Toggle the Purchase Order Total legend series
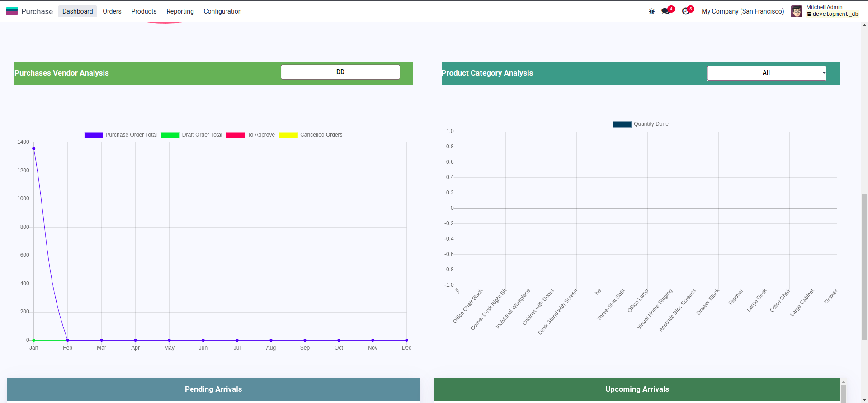Screen dimensions: 868x403 (121, 135)
